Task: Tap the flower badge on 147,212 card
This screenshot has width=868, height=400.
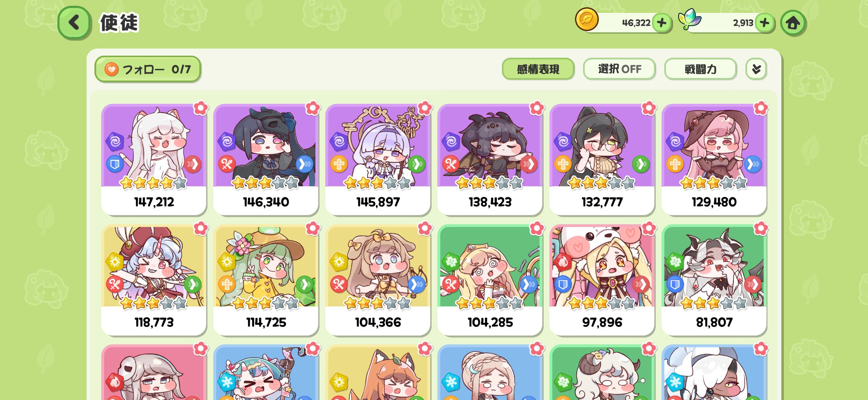Action: (201, 108)
